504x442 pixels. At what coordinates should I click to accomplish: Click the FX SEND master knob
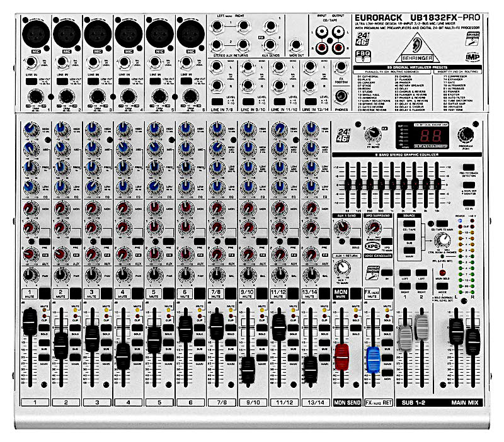373,135
